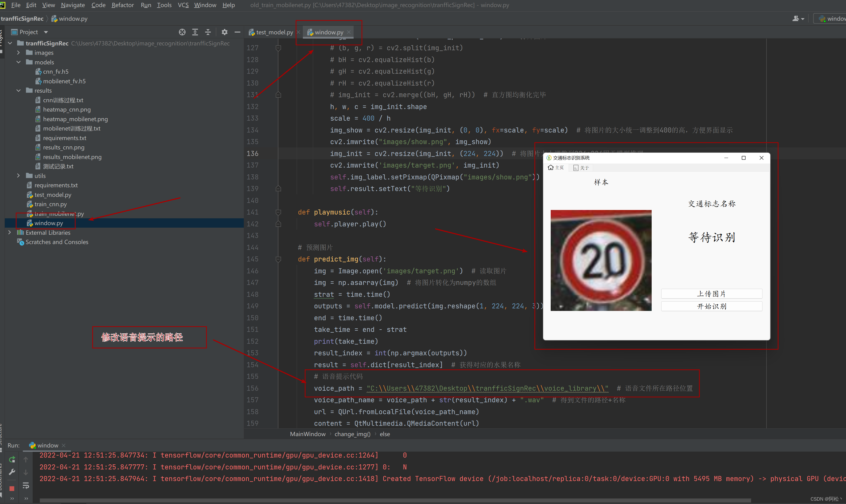This screenshot has width=846, height=504.
Task: Hide the Project tool window
Action: [237, 32]
